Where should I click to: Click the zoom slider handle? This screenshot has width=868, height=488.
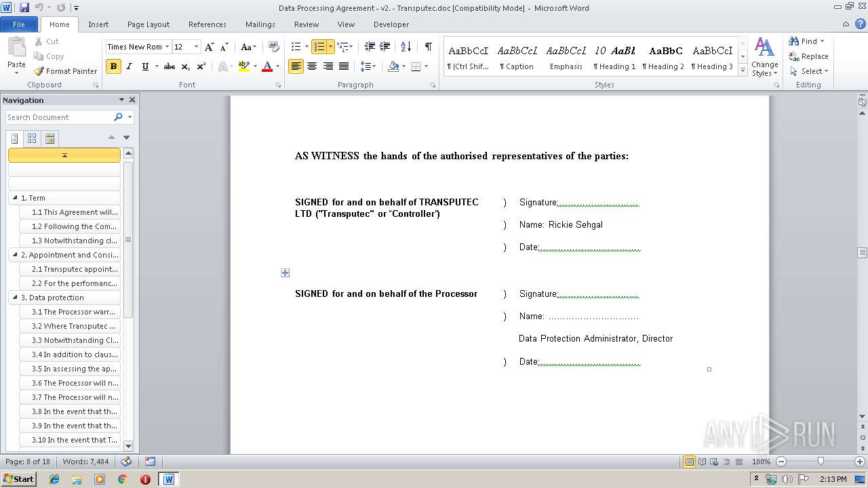pos(821,462)
